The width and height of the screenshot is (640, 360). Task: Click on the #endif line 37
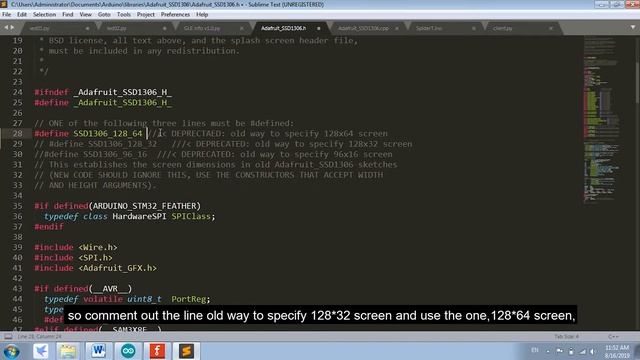pos(49,227)
